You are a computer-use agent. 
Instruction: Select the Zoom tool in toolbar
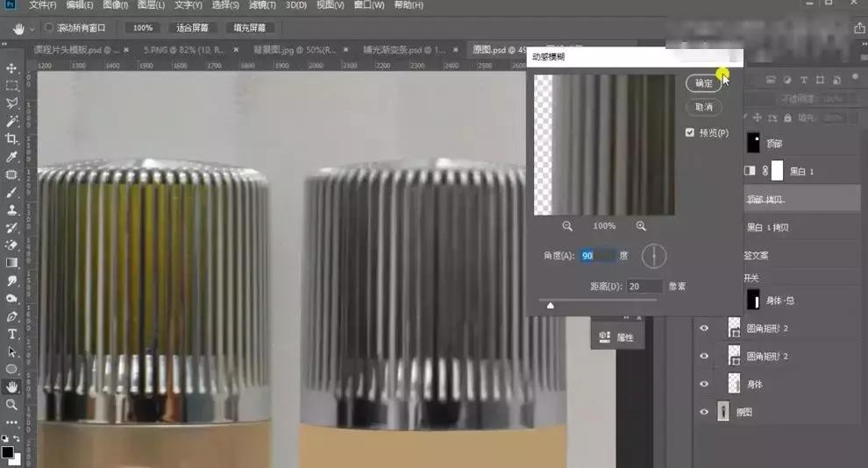pos(11,405)
